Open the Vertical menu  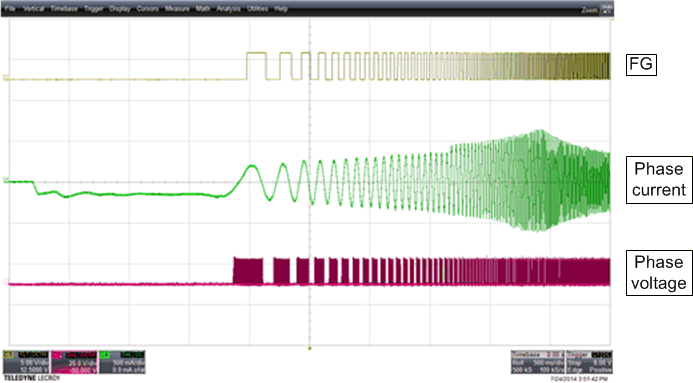coord(33,8)
